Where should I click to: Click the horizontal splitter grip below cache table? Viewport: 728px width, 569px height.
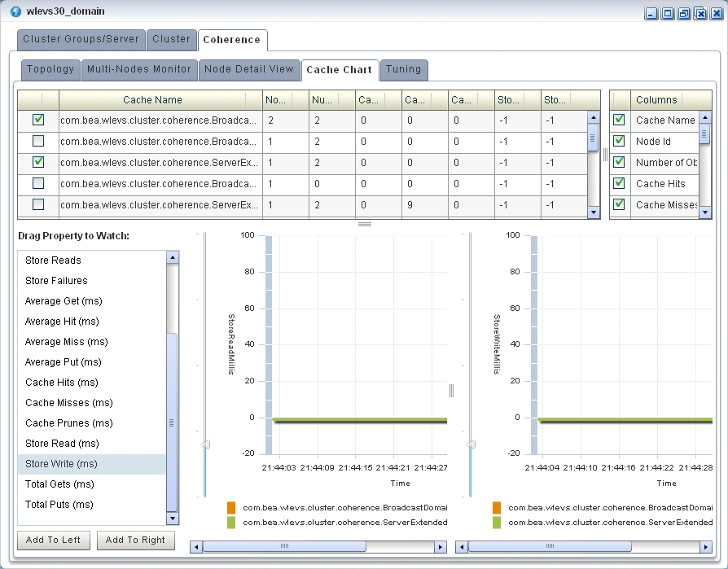tap(365, 224)
